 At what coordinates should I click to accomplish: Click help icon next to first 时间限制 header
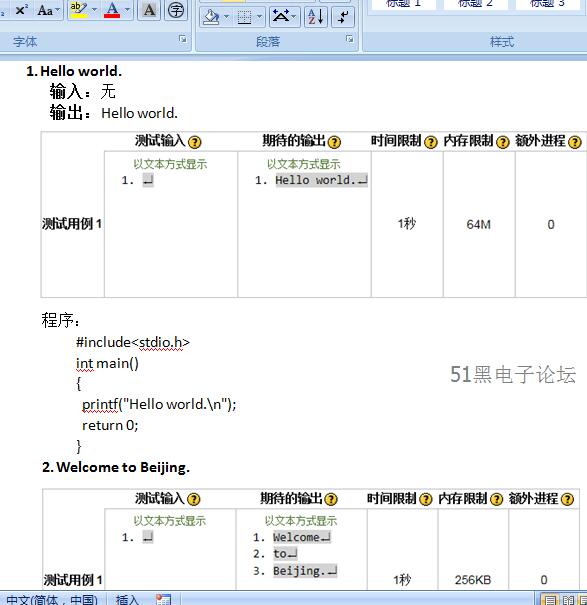tap(431, 142)
